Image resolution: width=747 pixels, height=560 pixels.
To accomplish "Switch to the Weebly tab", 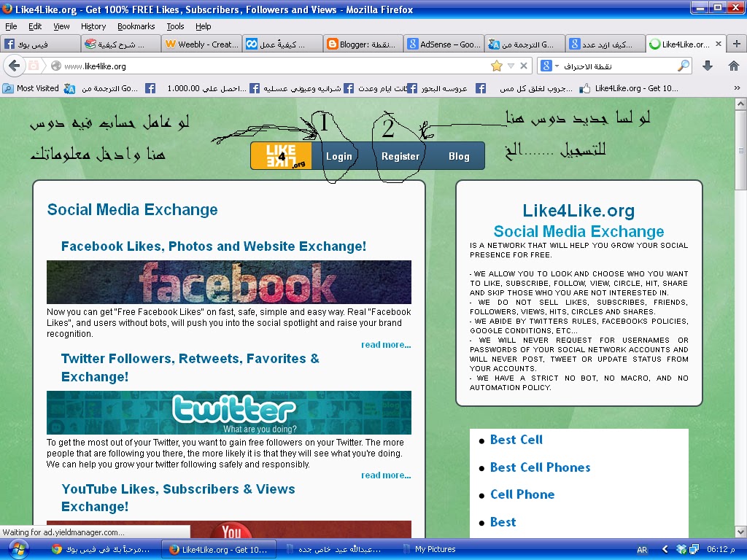I will 201,44.
